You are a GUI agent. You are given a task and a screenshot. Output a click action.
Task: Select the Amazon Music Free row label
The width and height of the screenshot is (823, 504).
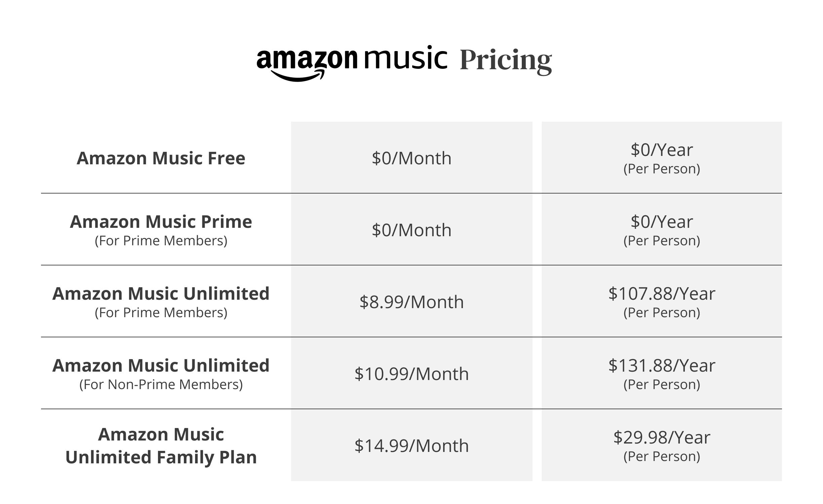[161, 158]
